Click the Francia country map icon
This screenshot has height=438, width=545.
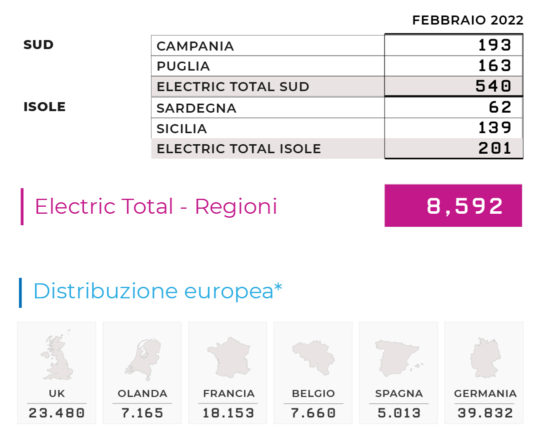[x=228, y=358]
